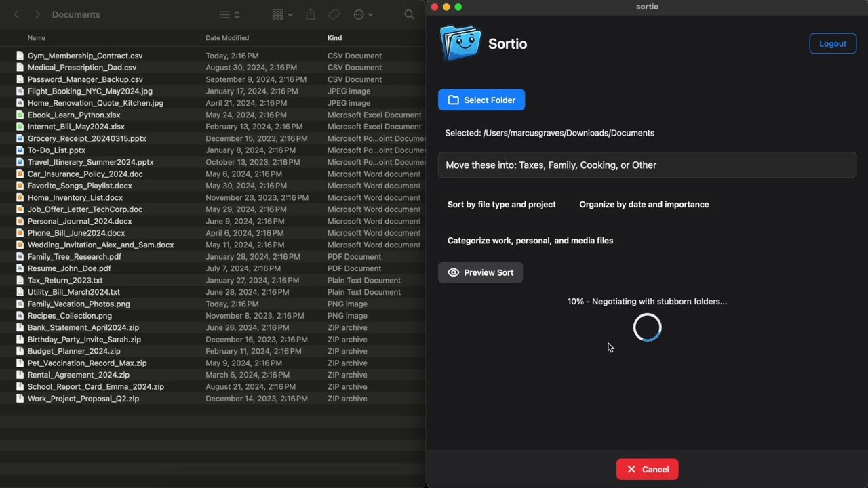868x488 pixels.
Task: Select Tax_Return_2023.txt file icon
Action: pos(20,281)
